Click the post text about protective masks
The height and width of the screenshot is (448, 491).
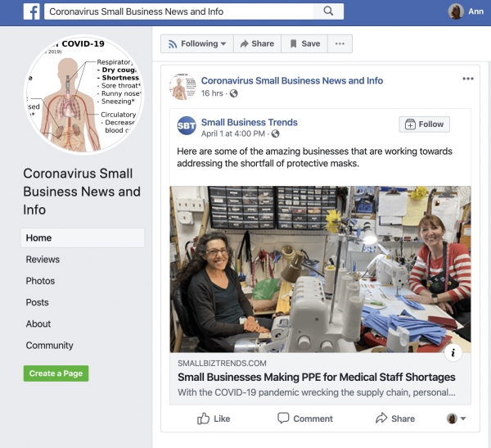(x=314, y=157)
